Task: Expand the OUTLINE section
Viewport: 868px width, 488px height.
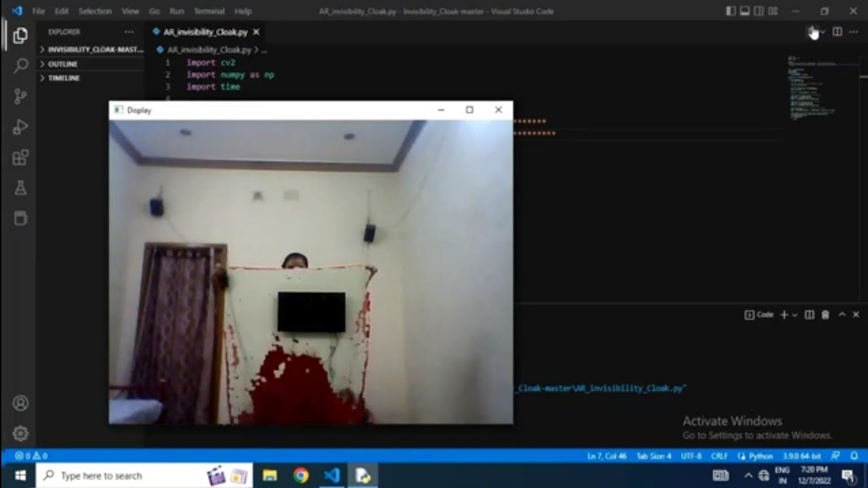Action: (90, 64)
